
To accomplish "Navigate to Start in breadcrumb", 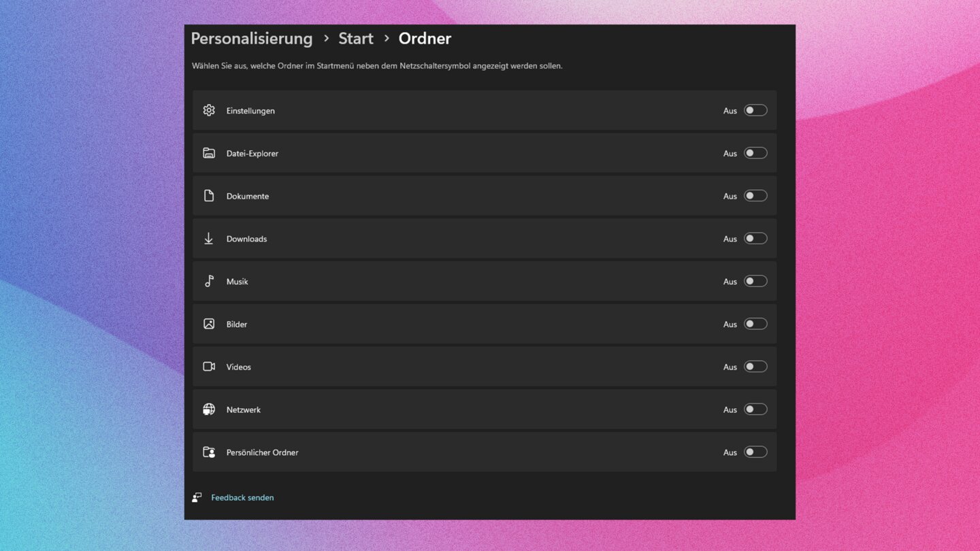I will pyautogui.click(x=356, y=39).
